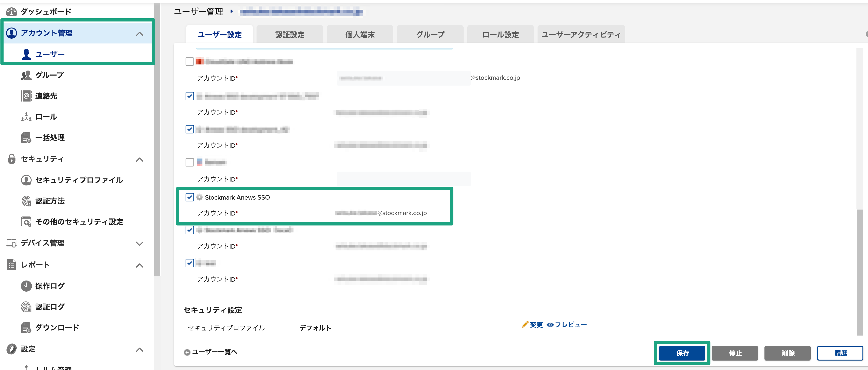Uncheck the Stockmark Anews SSO checkbox

click(190, 197)
